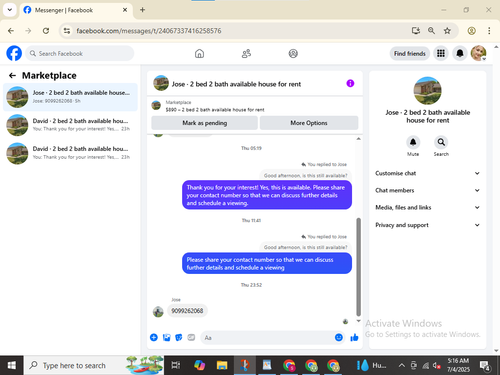
Task: Open Windows notification center icon
Action: pyautogui.click(x=485, y=365)
